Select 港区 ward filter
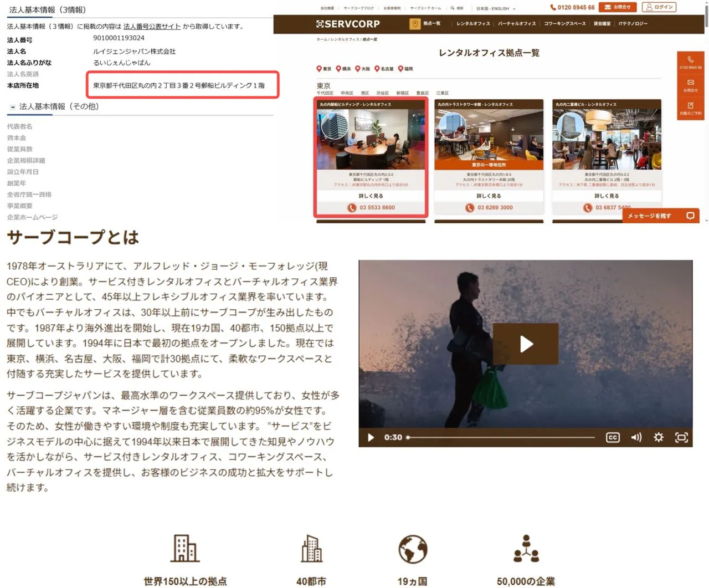Viewport: 709px width, 588px height. click(x=364, y=93)
